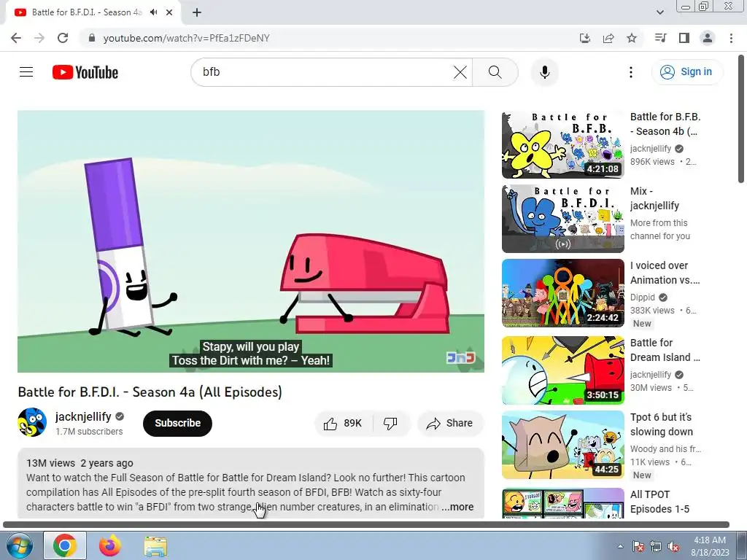Screen dimensions: 747x560
Task: Clear the search box with the X icon
Action: pos(460,72)
